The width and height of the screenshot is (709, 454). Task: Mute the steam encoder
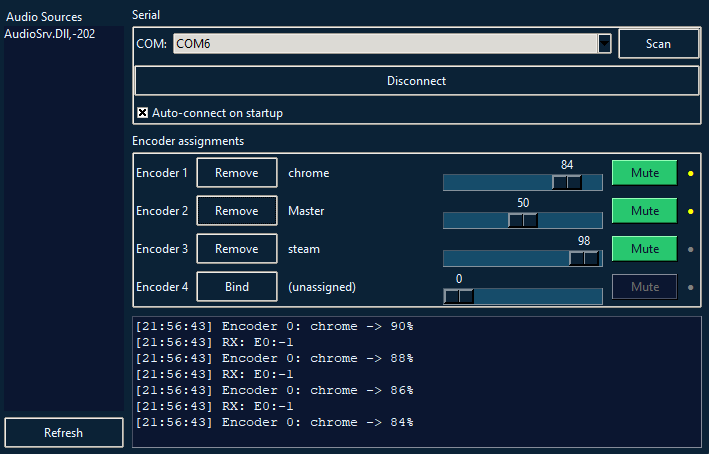tap(644, 249)
